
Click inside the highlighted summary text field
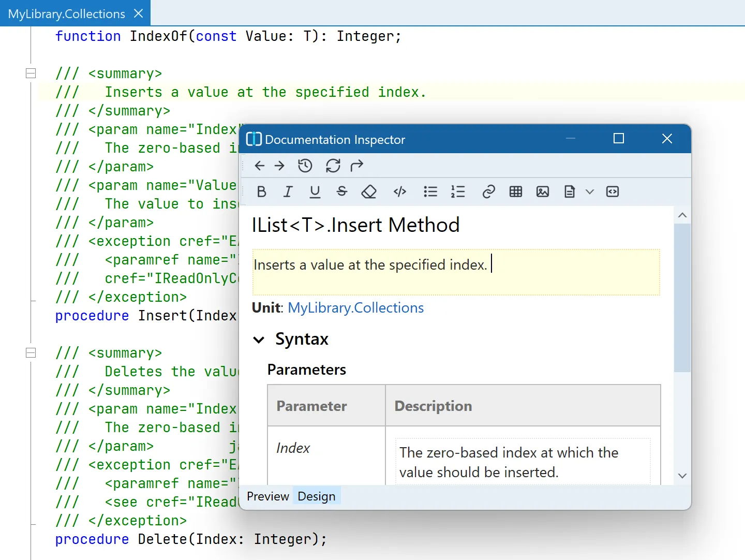(x=456, y=272)
